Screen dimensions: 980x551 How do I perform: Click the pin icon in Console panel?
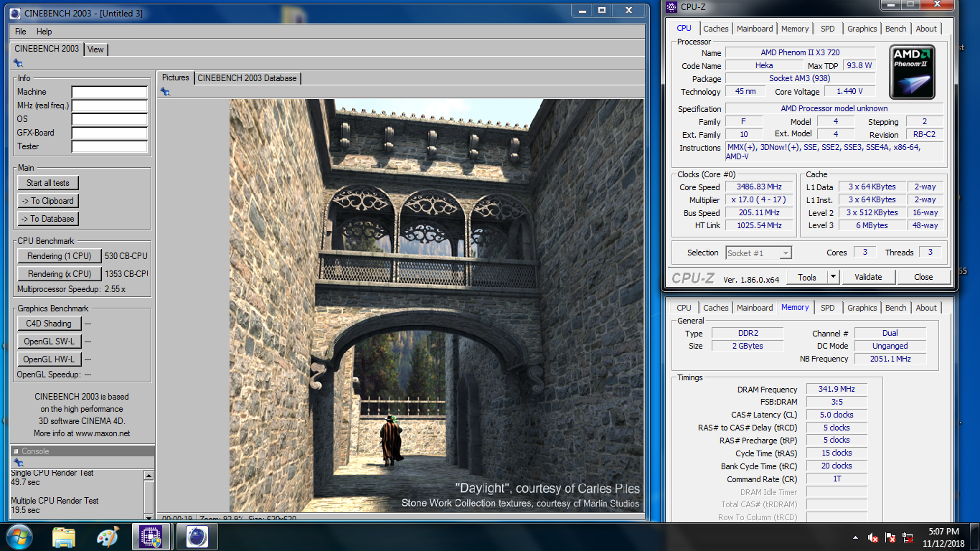coord(18,463)
